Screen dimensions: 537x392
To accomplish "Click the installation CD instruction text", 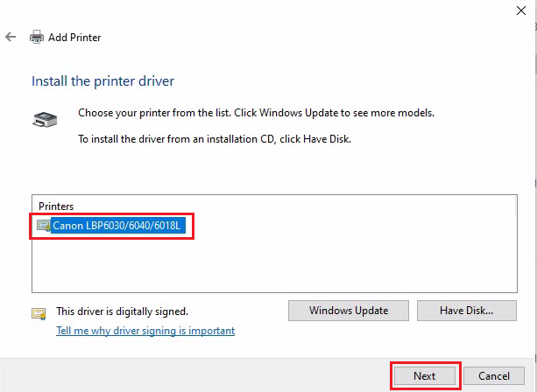I will (215, 139).
